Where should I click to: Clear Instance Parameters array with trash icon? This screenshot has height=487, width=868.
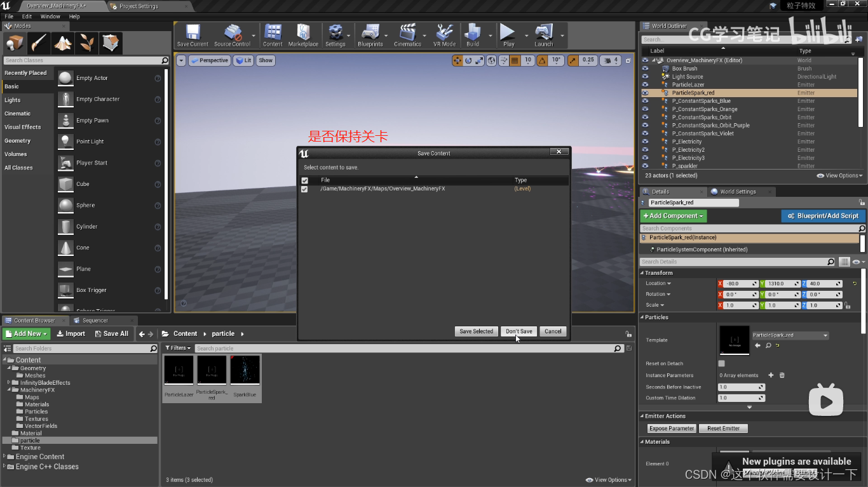click(x=782, y=375)
